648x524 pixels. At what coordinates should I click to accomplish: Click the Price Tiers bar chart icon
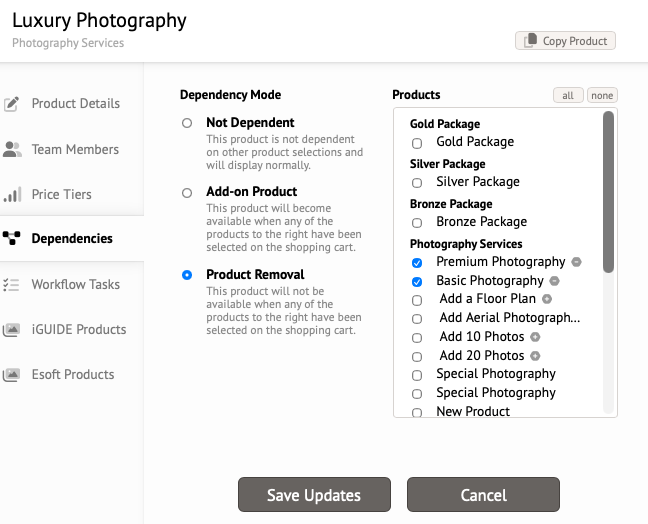tap(12, 194)
